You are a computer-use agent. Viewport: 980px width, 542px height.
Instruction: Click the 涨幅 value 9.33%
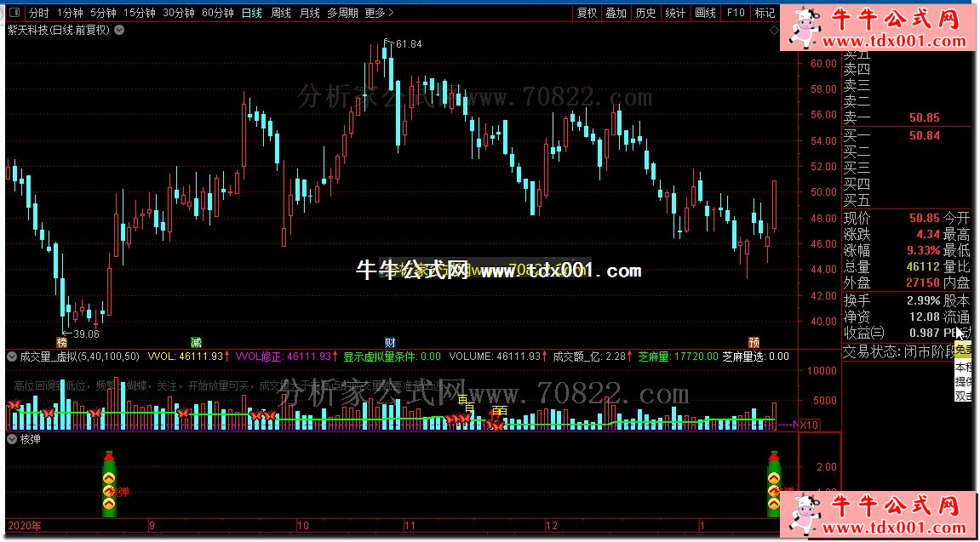point(925,251)
